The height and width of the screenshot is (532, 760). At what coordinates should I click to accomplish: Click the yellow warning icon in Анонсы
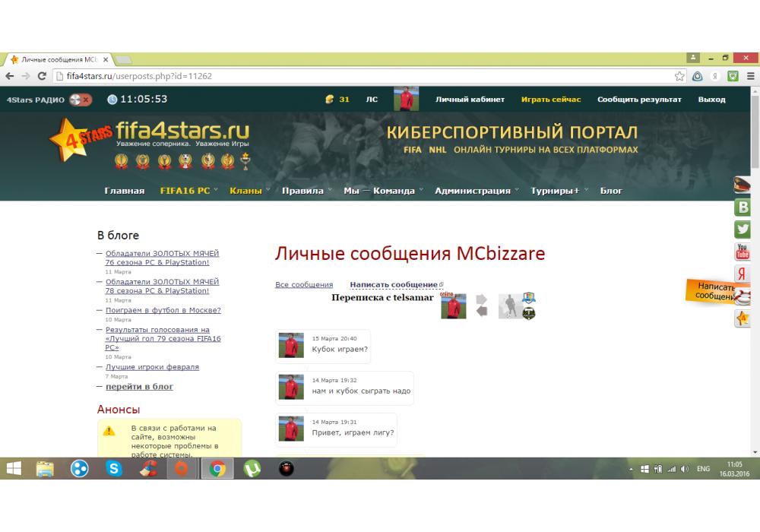pos(109,431)
